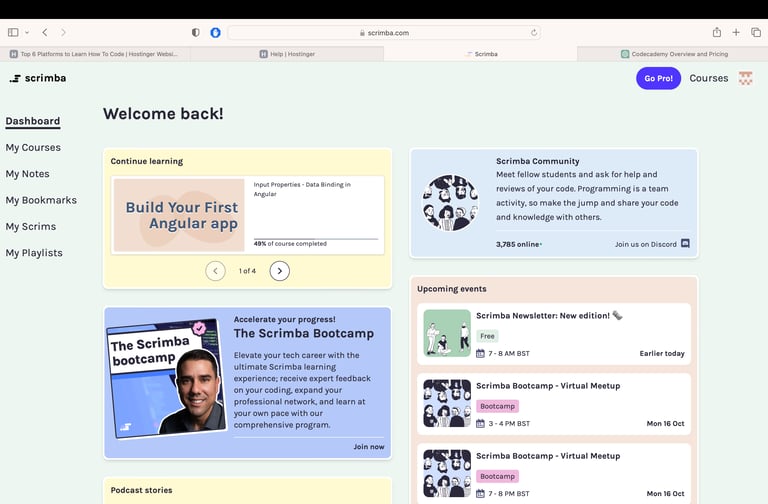Click the Go Pro! button
768x504 pixels.
click(x=658, y=78)
